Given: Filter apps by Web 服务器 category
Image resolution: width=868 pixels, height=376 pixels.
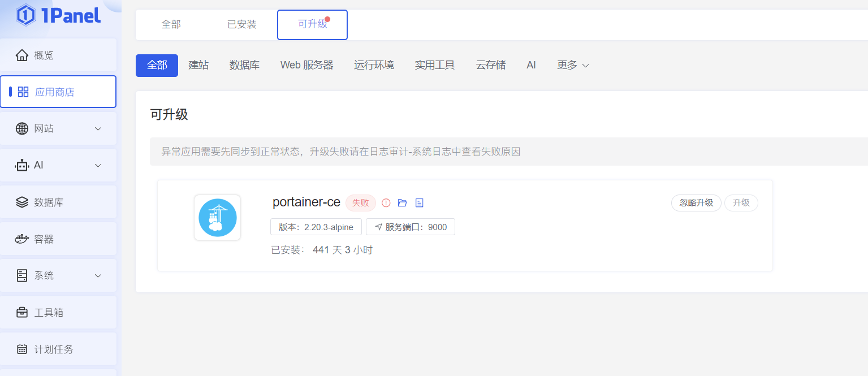Looking at the screenshot, I should click(307, 65).
